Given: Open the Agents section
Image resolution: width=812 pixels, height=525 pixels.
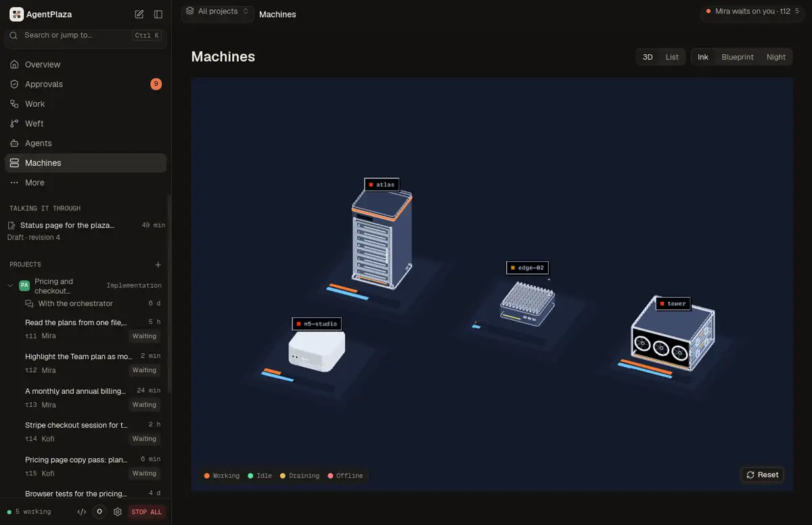Looking at the screenshot, I should (x=85, y=143).
